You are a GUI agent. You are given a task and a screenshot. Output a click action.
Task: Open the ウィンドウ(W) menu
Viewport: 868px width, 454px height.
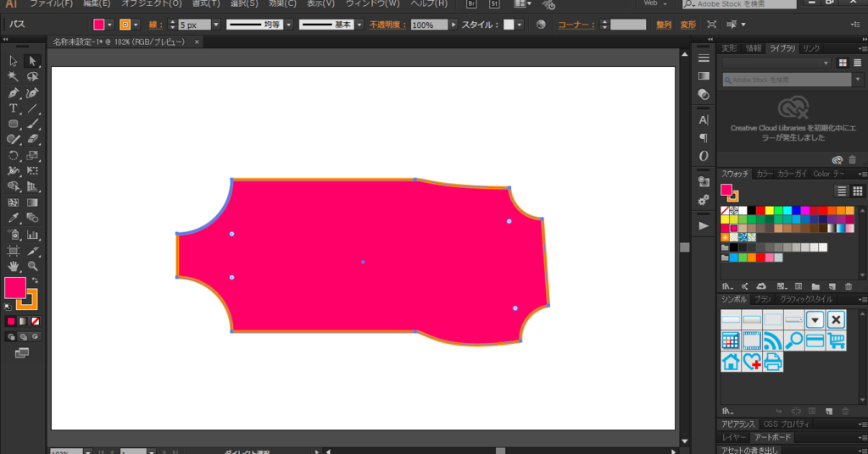(x=372, y=4)
